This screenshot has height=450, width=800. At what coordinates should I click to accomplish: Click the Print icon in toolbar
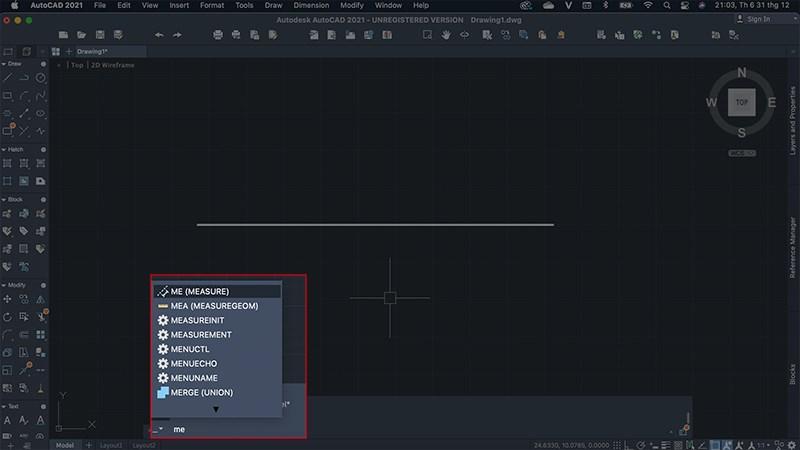point(218,35)
